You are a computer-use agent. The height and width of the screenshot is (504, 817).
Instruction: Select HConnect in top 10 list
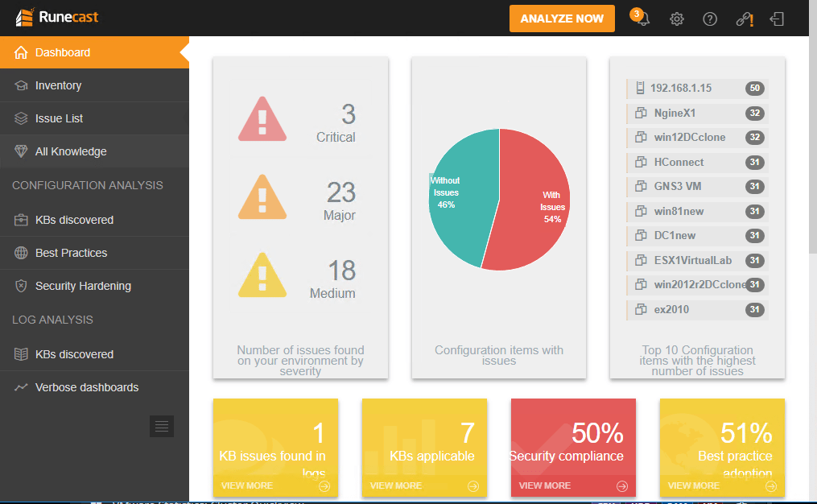(697, 162)
